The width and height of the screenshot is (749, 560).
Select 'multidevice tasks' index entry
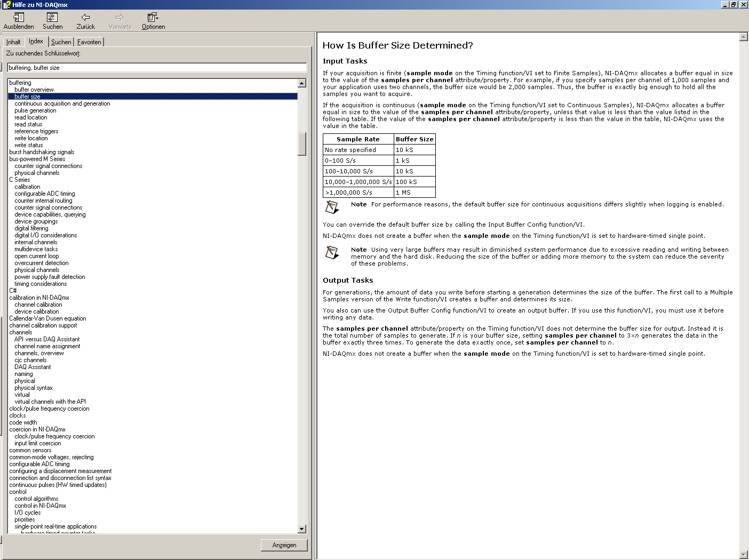coord(36,249)
